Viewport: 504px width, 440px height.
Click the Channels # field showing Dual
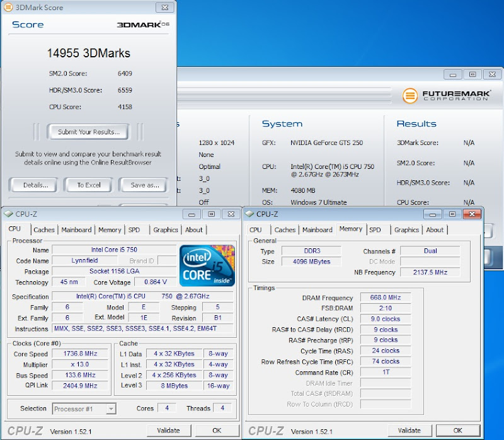(x=430, y=251)
